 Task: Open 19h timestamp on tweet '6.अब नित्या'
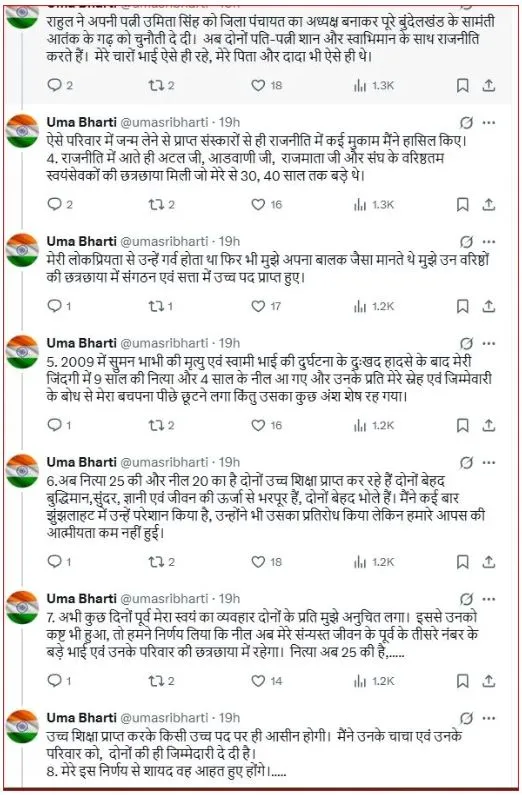[x=229, y=462]
